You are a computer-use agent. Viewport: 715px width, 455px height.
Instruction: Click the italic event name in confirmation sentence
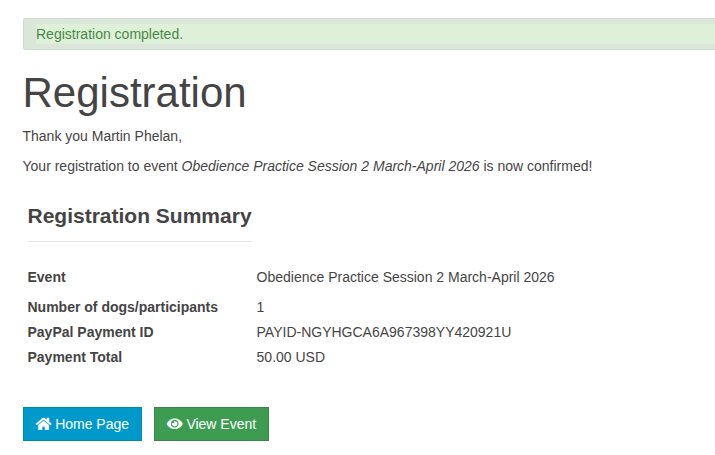point(330,165)
